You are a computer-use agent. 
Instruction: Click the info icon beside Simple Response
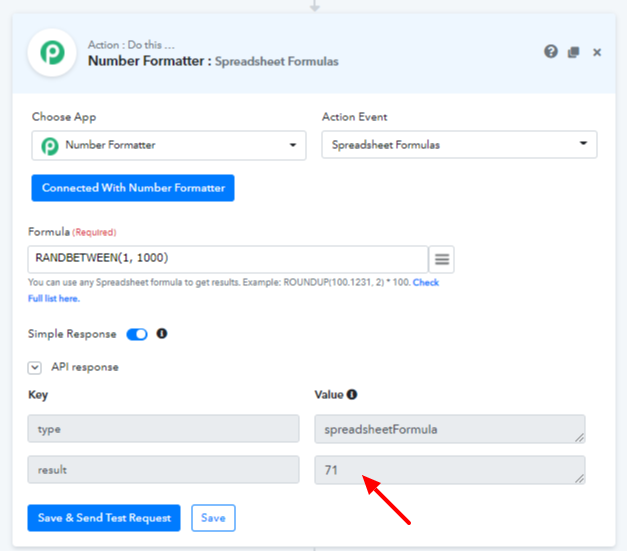162,333
